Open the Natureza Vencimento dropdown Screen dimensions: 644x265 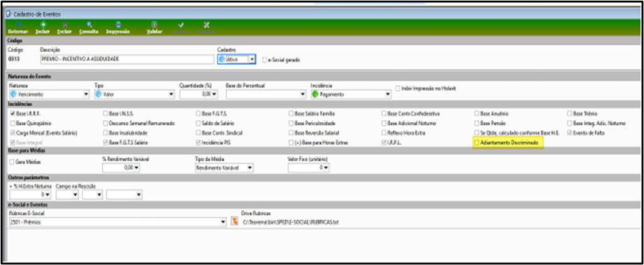86,94
